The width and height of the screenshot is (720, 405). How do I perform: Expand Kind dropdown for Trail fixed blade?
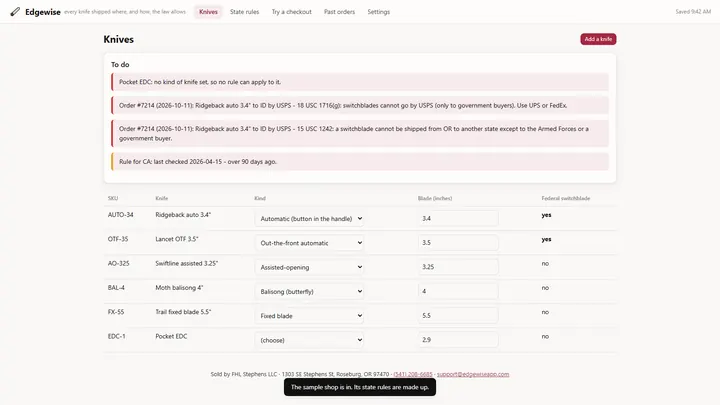click(x=309, y=316)
